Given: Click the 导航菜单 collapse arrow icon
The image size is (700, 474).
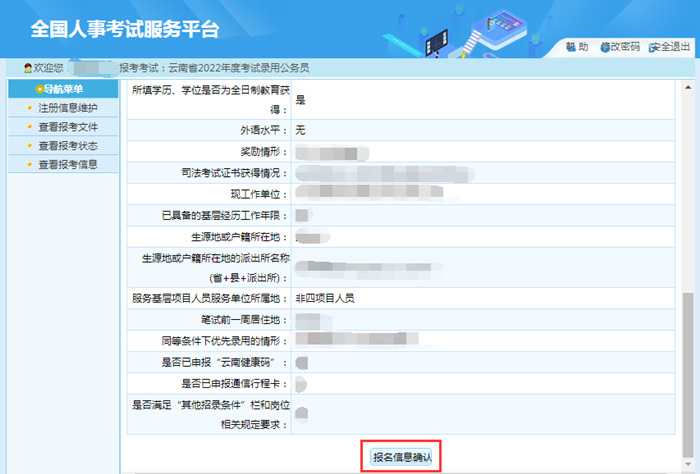Looking at the screenshot, I should point(39,89).
